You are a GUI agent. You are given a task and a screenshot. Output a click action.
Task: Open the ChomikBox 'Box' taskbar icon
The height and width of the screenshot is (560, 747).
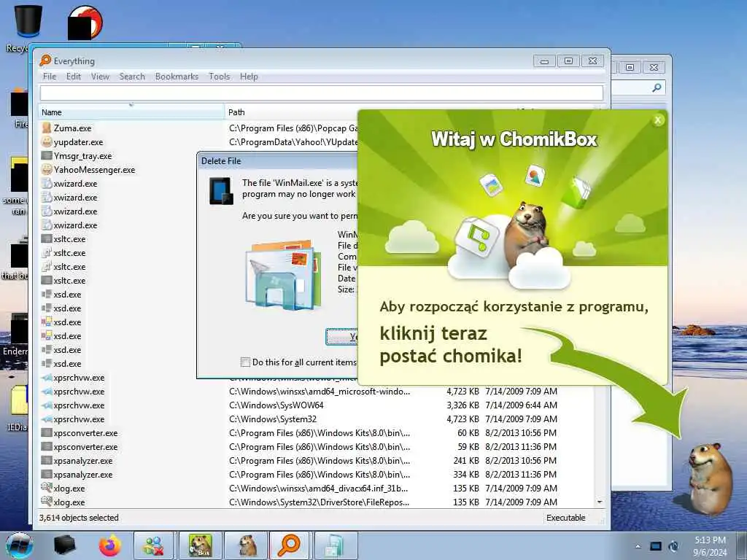click(200, 545)
